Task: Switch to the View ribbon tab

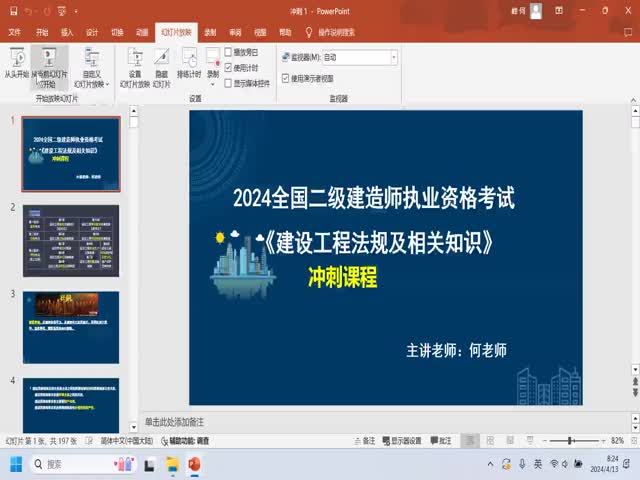Action: point(260,32)
